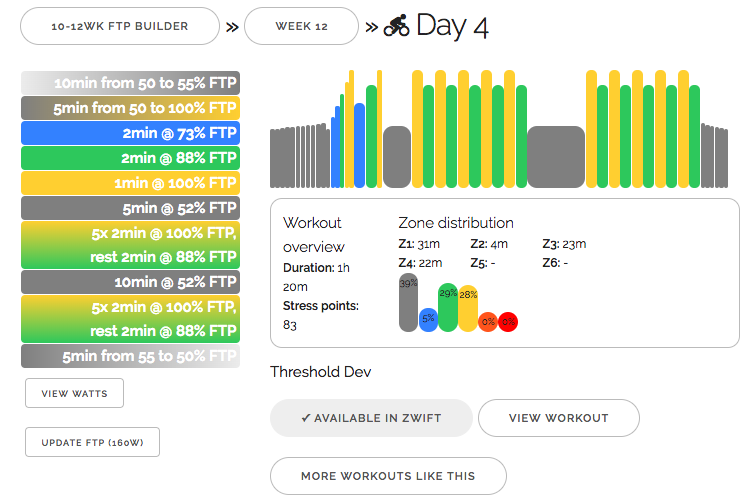Click the 5min from 50 to 100% FTP step
The width and height of the screenshot is (752, 502).
[x=130, y=108]
